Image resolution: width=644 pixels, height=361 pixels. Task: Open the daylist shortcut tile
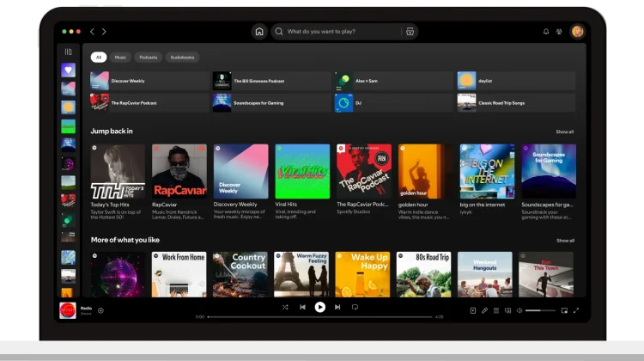516,81
